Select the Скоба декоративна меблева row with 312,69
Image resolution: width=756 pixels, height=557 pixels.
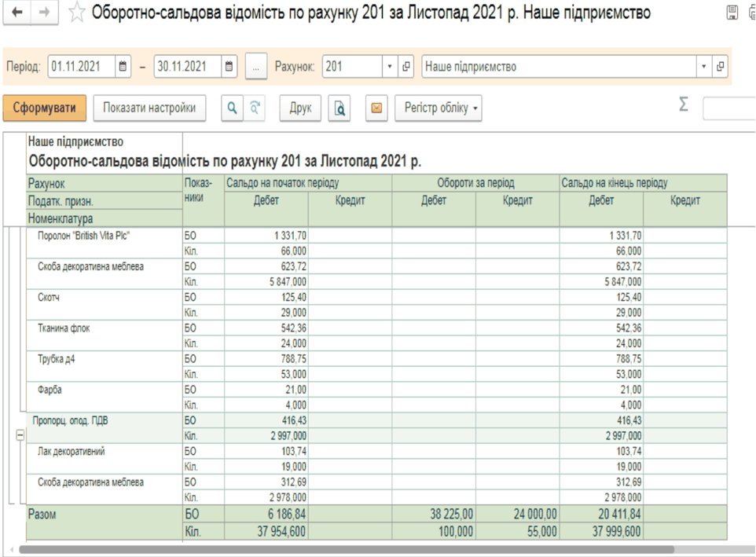105,490
